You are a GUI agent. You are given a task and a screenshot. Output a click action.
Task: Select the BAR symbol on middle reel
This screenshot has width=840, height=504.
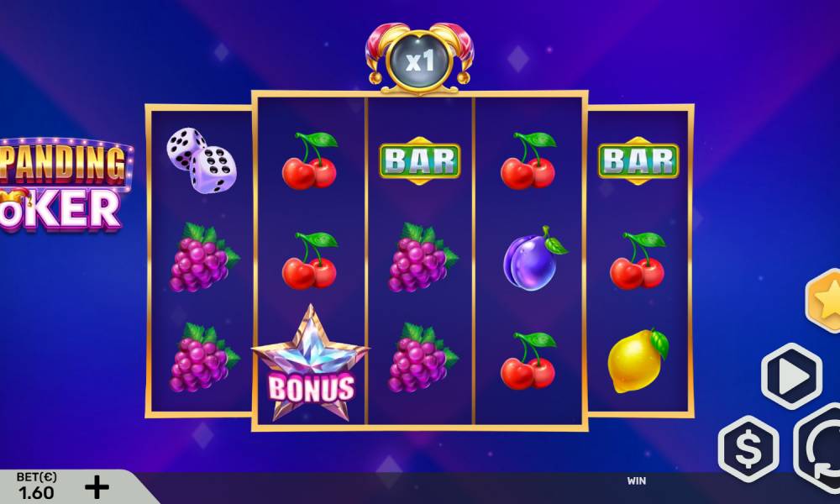(419, 160)
